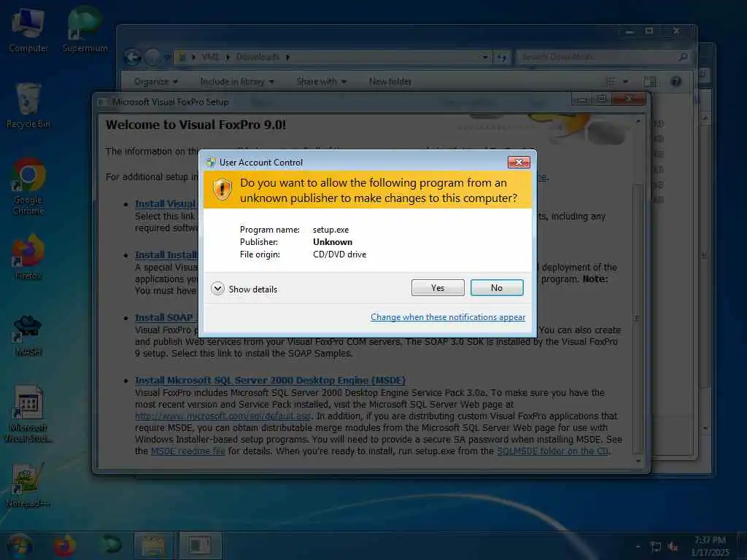
Task: Select Firefox desktop shortcut
Action: pos(28,257)
